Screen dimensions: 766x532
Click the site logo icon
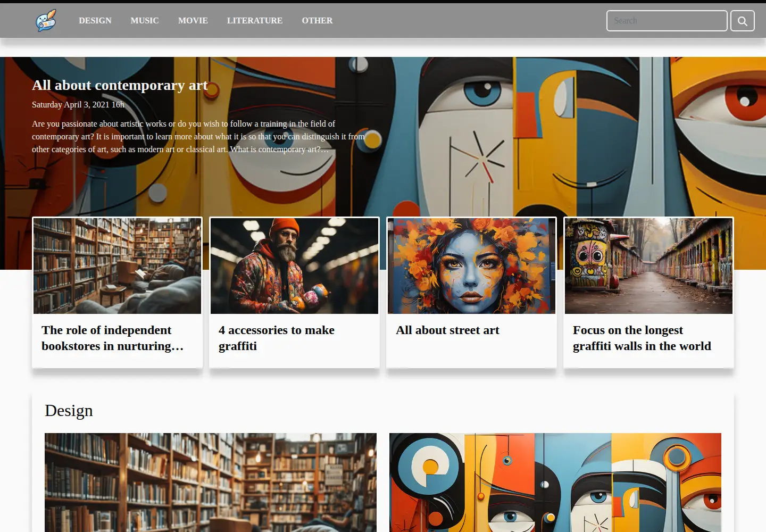(x=46, y=21)
